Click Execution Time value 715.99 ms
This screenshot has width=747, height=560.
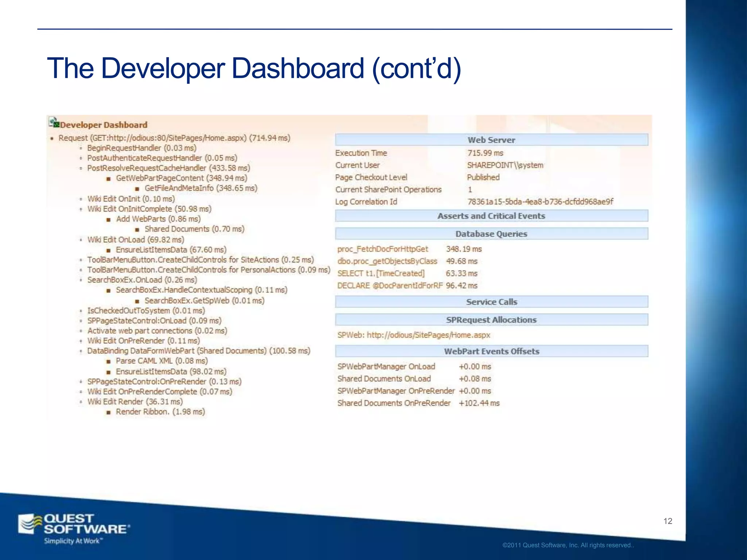coord(485,153)
